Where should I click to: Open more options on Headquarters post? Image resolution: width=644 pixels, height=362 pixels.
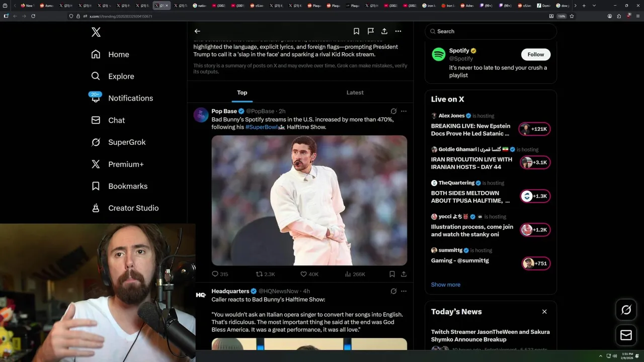click(404, 291)
